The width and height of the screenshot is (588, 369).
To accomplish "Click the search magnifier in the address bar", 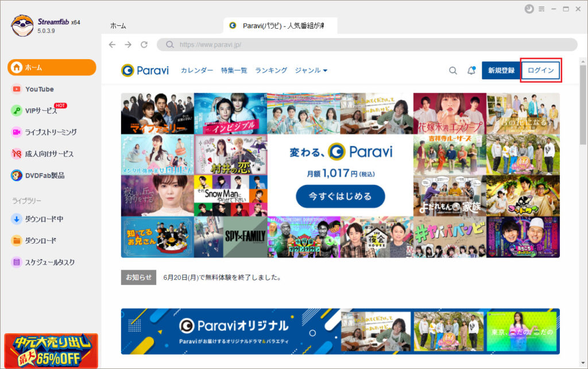I will point(170,45).
